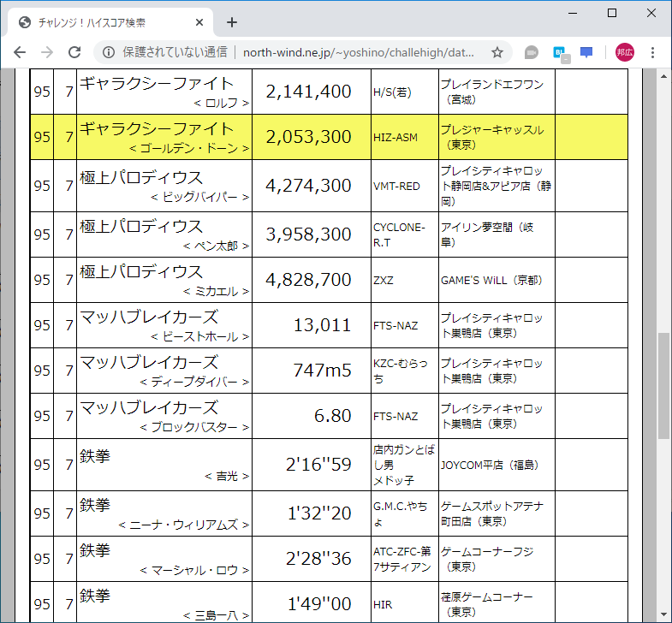View site info for unprotected connection
The height and width of the screenshot is (623, 672).
109,52
